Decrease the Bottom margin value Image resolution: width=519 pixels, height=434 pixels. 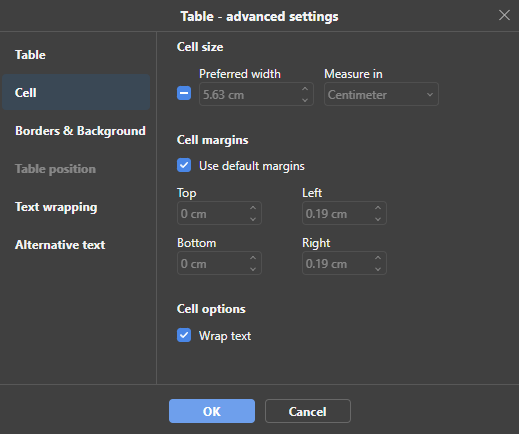[x=253, y=269]
